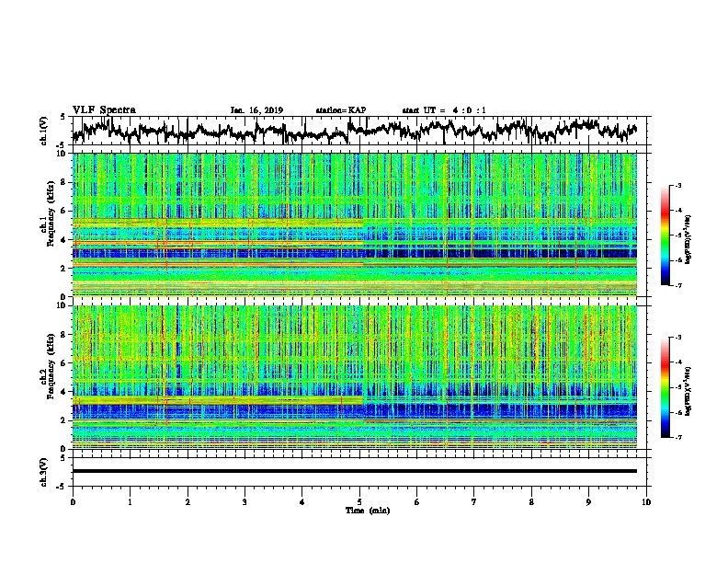
Task: Click the '-7' tick on ch.2 colorbar
Action: point(677,437)
